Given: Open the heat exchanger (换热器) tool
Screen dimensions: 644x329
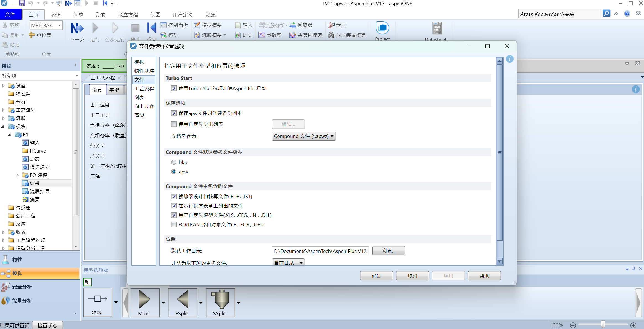Looking at the screenshot, I should [x=301, y=25].
